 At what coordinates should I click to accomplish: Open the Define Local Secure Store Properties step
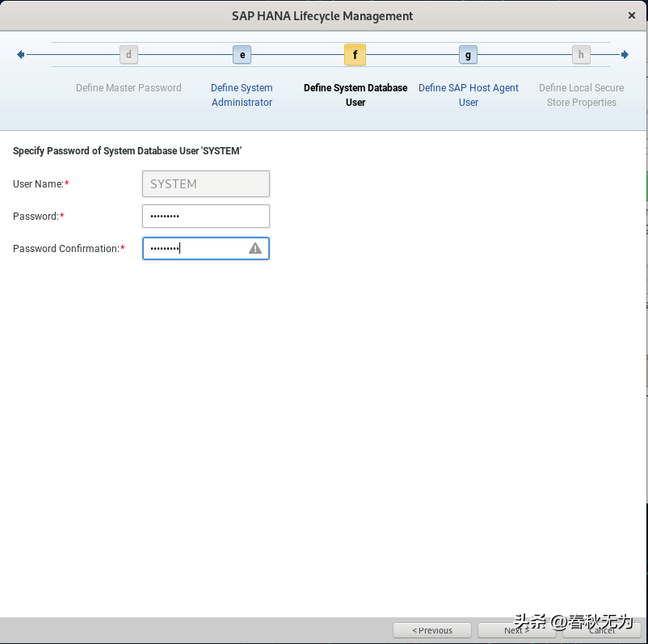pyautogui.click(x=581, y=95)
